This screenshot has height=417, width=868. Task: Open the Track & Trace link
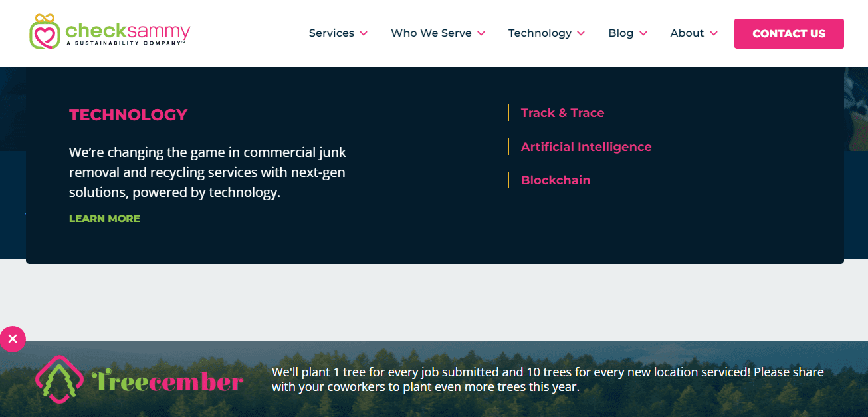(562, 113)
